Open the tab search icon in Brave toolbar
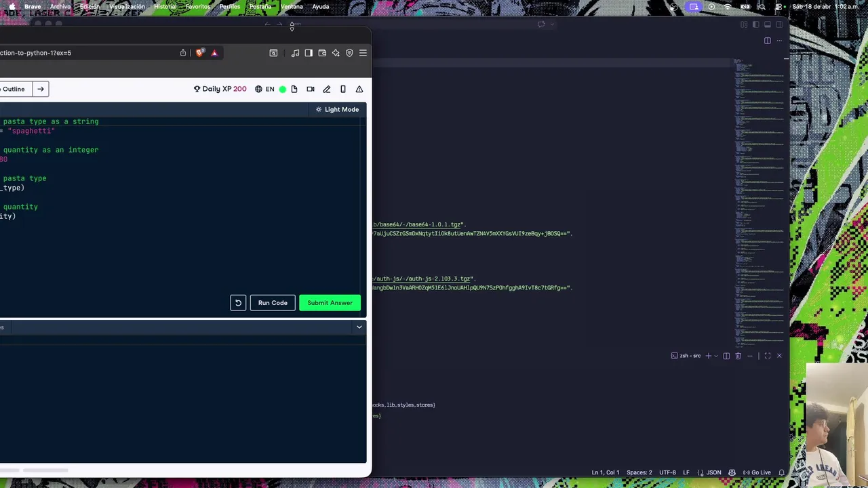 (x=273, y=53)
